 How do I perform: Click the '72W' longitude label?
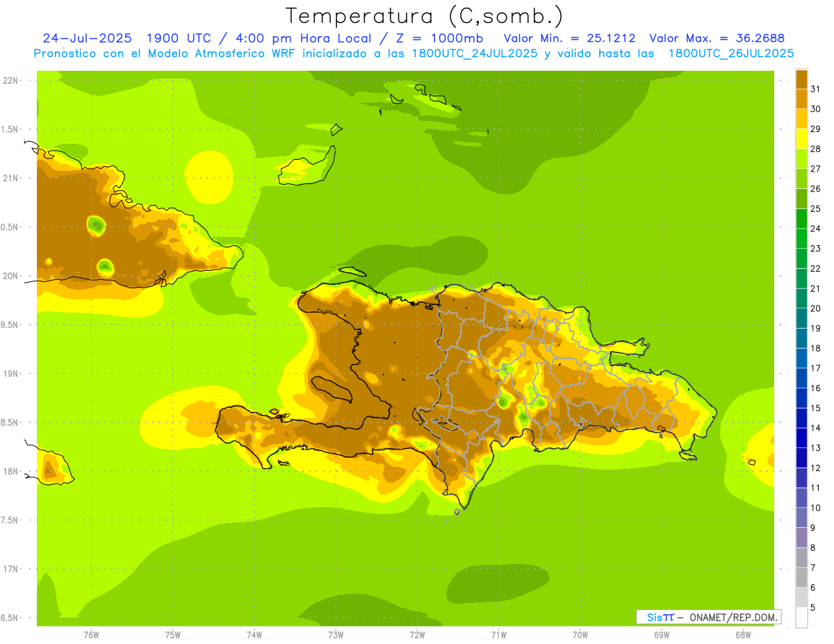417,635
